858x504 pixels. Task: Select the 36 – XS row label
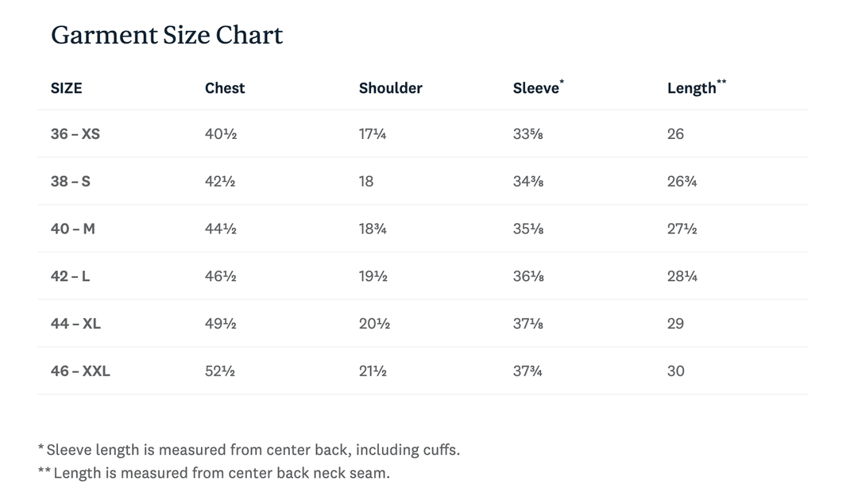coord(75,134)
